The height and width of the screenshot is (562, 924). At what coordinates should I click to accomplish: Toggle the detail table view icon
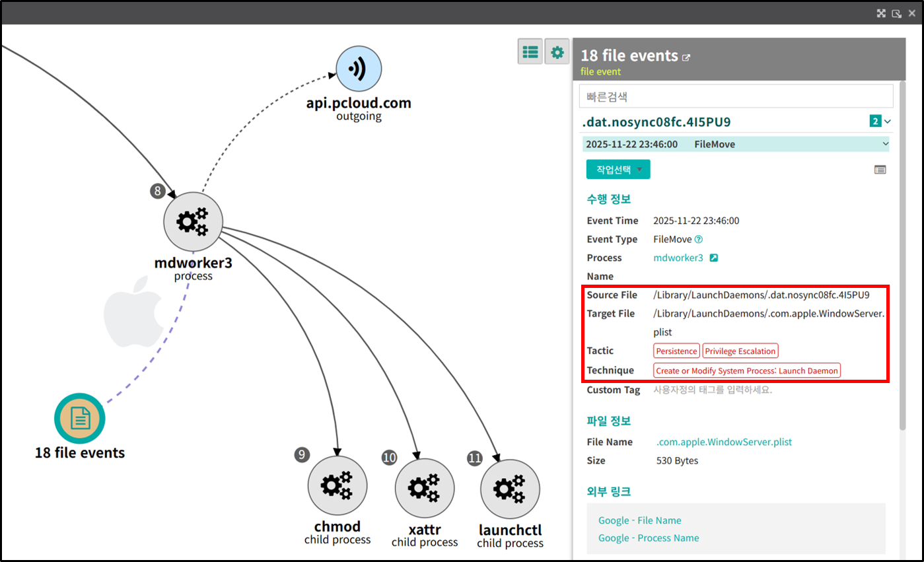click(x=880, y=170)
